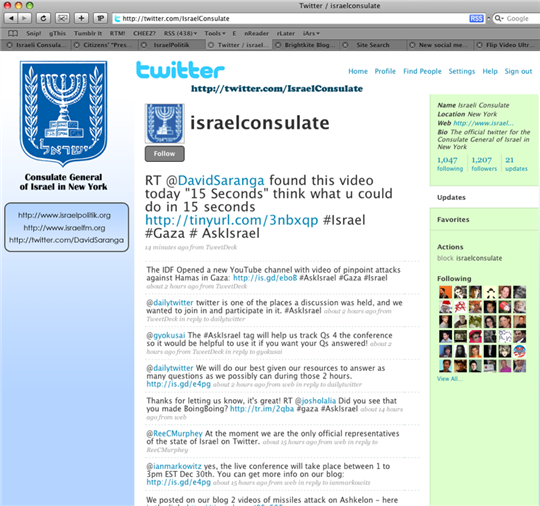Open Favorites in the sidebar
540x506 pixels.
(453, 220)
